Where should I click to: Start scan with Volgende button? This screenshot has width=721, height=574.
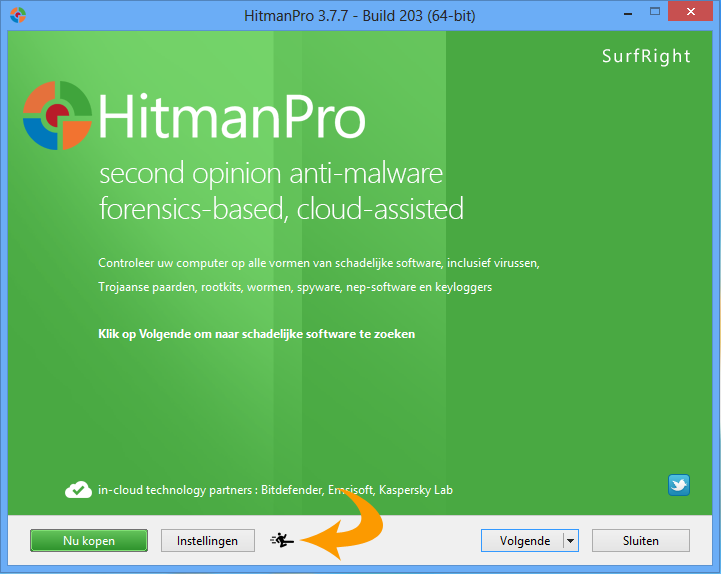point(523,540)
